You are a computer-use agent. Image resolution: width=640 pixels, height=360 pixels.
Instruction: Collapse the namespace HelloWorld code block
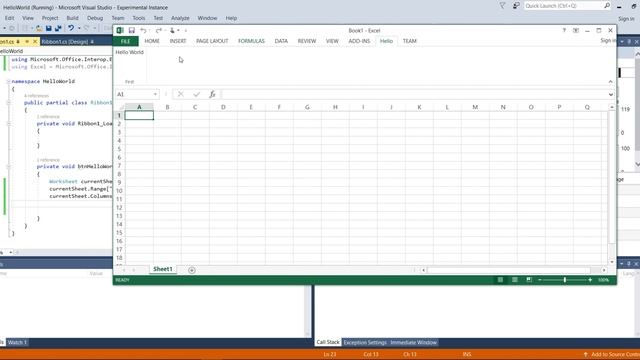click(x=8, y=81)
